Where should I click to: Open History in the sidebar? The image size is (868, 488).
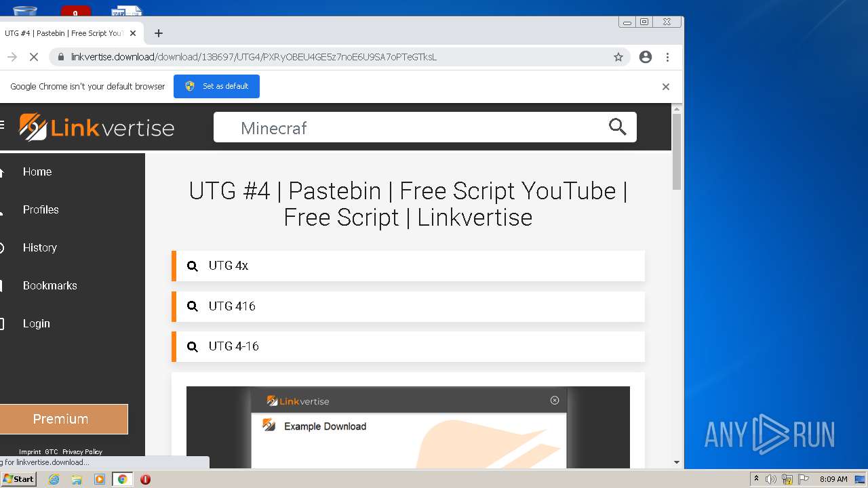(40, 248)
